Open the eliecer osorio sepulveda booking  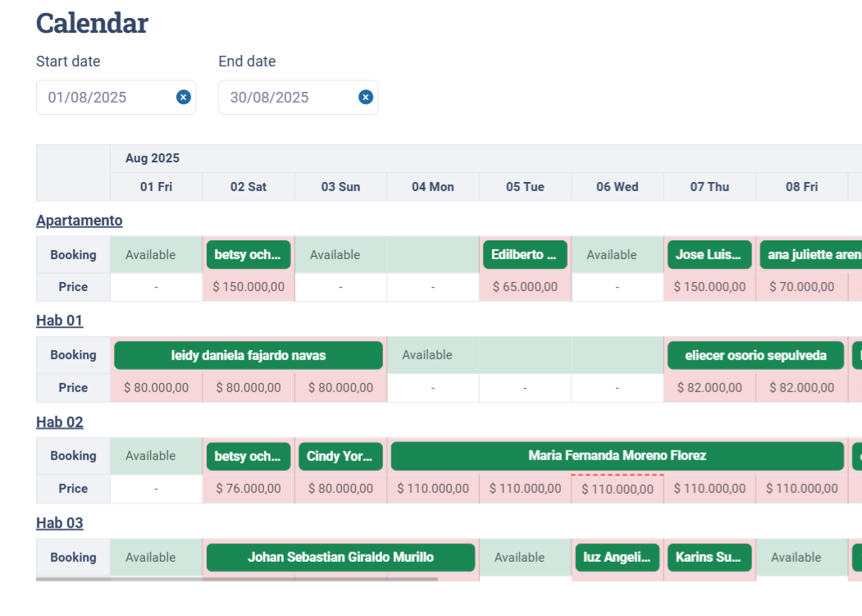click(755, 354)
